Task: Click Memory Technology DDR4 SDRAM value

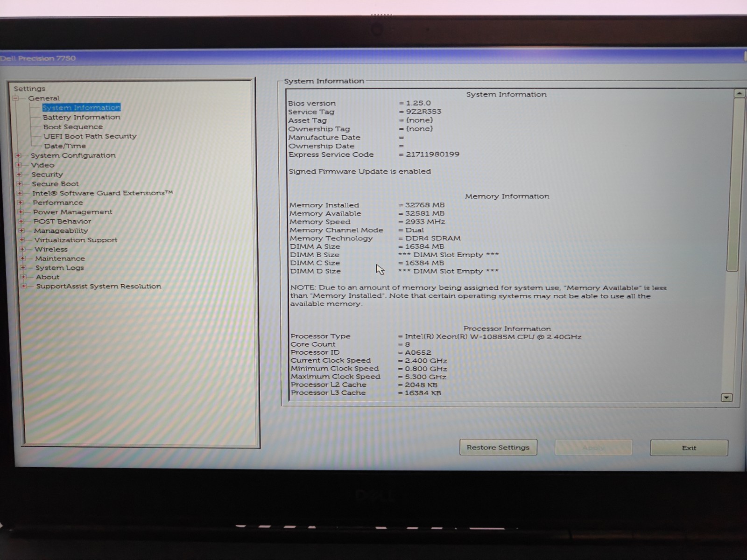Action: click(x=433, y=238)
